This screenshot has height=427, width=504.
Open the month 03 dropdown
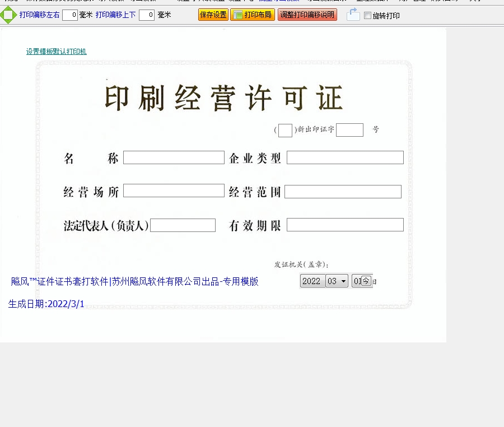[x=337, y=281]
